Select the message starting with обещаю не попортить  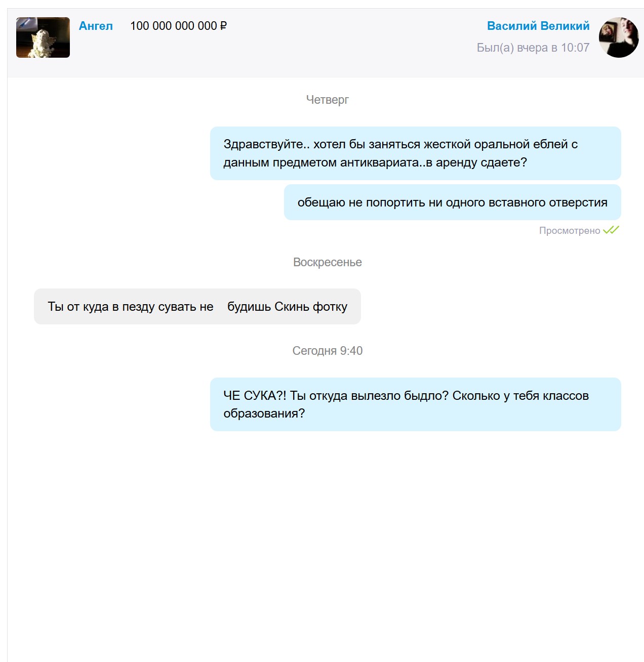pyautogui.click(x=453, y=202)
